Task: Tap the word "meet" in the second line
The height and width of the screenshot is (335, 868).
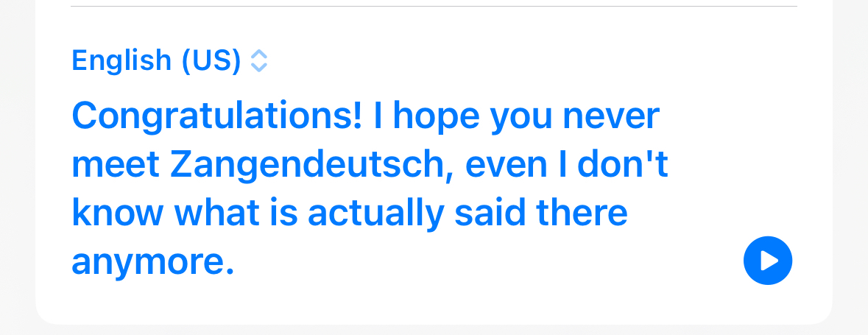Action: (116, 164)
